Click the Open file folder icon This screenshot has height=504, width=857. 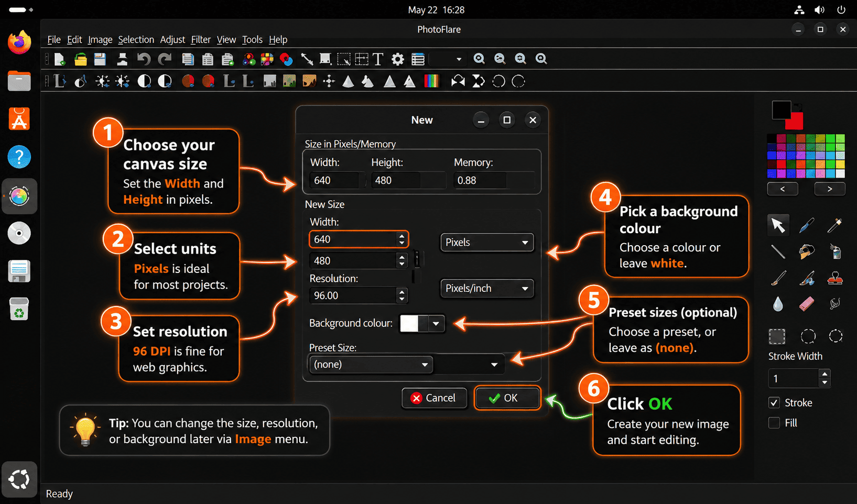[x=81, y=59]
